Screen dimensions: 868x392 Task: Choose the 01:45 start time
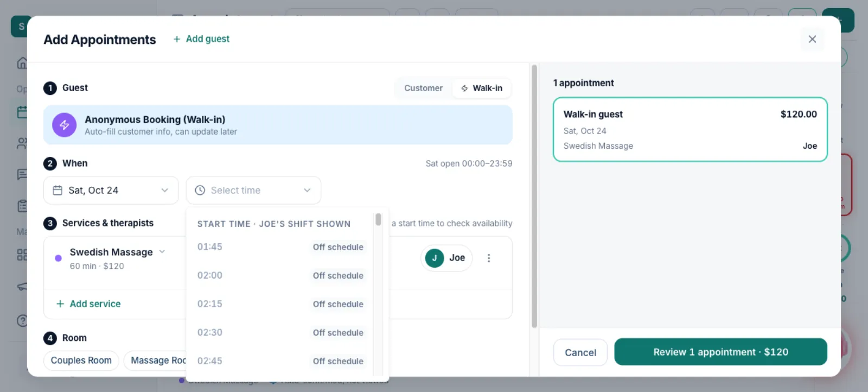pos(281,247)
